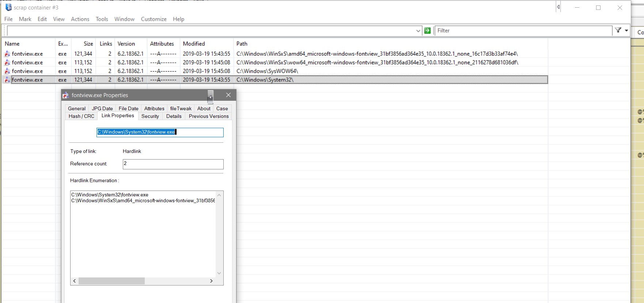Open the Help menu

click(x=179, y=19)
